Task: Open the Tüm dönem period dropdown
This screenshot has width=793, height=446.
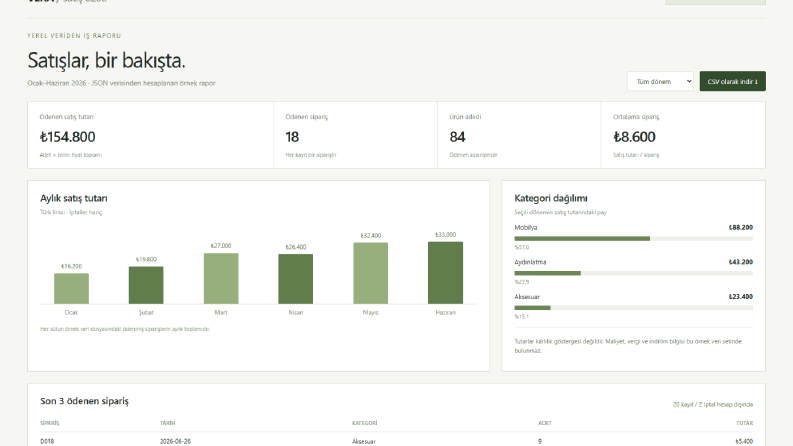Action: click(660, 81)
